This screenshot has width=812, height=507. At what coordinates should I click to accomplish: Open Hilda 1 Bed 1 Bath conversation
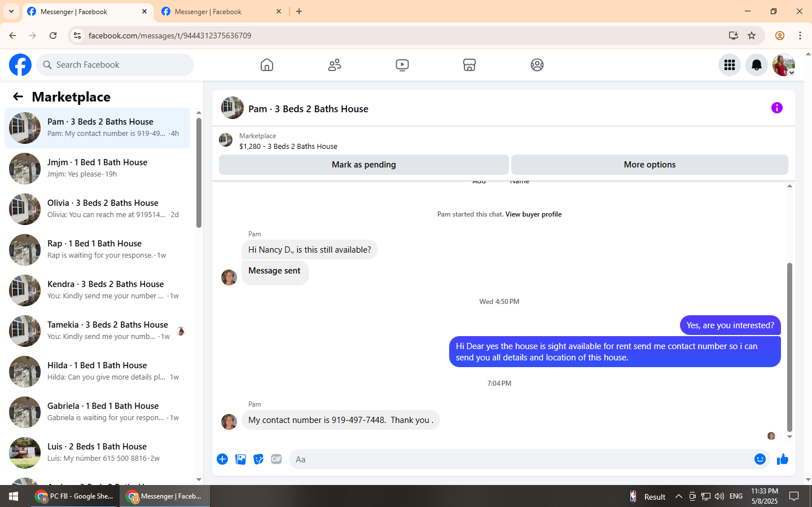click(97, 372)
